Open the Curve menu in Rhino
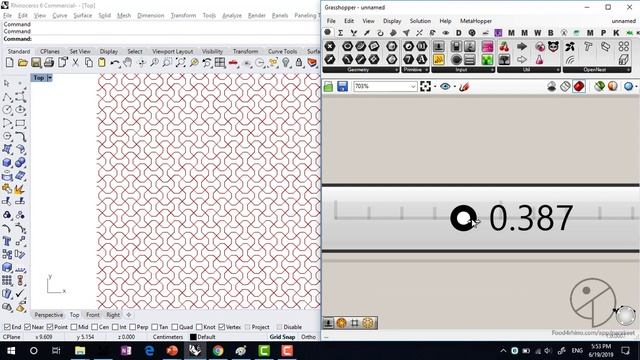Screen dimensions: 640x360 click(60, 15)
